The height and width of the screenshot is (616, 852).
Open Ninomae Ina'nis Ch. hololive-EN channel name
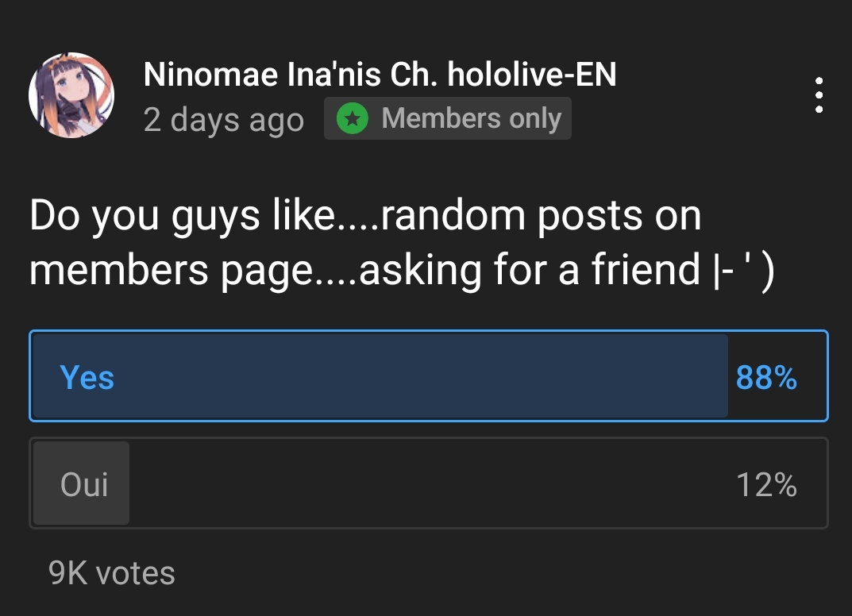380,74
